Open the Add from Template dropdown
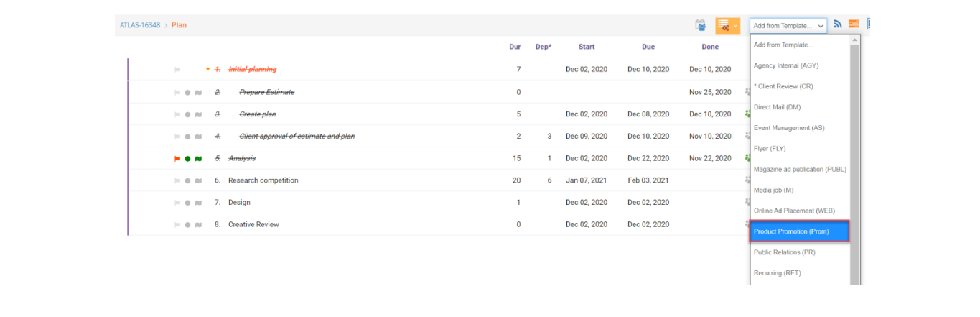This screenshot has width=980, height=317. (x=788, y=25)
